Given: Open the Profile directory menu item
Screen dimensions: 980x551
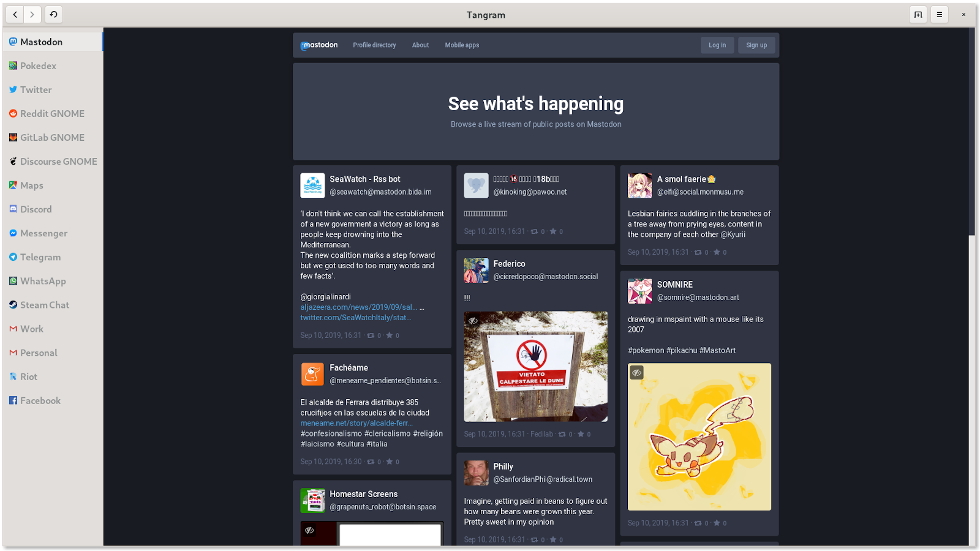Looking at the screenshot, I should 374,45.
